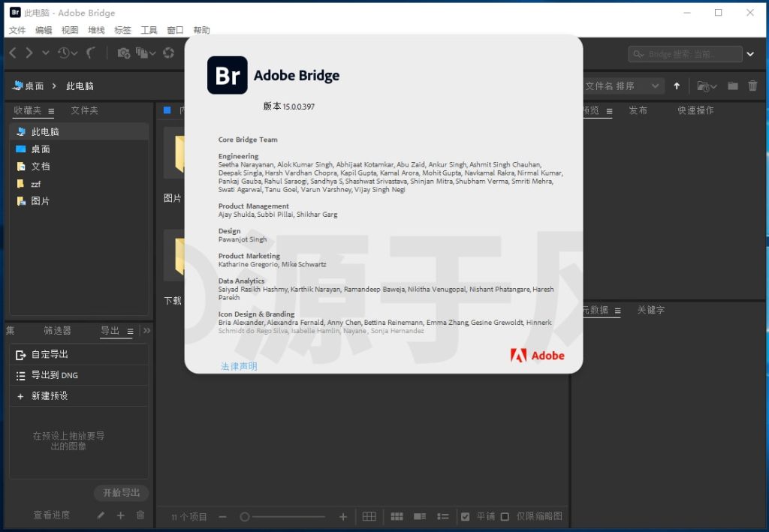Click the refresh sync icon
Screen dimensions: 769x532
point(169,53)
